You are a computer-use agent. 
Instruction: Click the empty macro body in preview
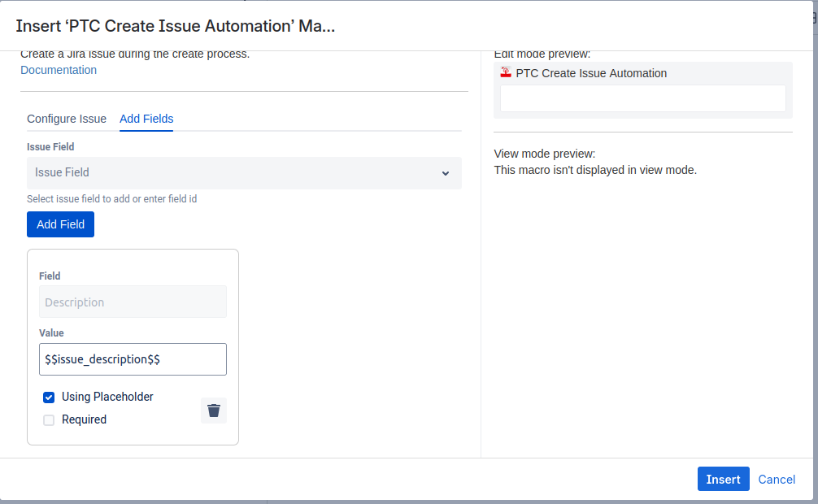coord(642,98)
